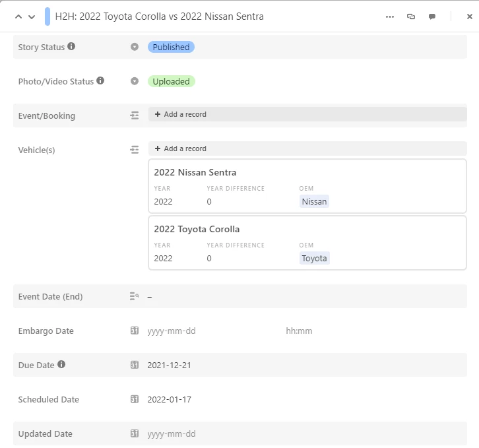The width and height of the screenshot is (479, 448).
Task: Click the Updated Date label
Action: [x=46, y=433]
